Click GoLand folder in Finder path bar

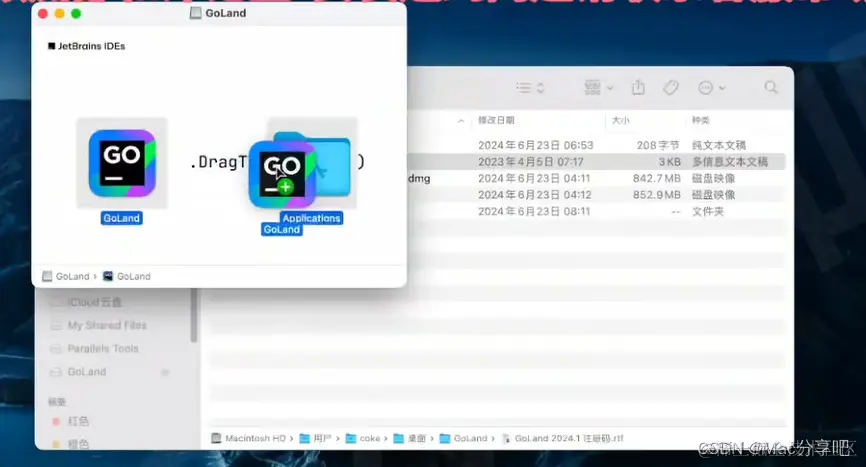pyautogui.click(x=463, y=438)
